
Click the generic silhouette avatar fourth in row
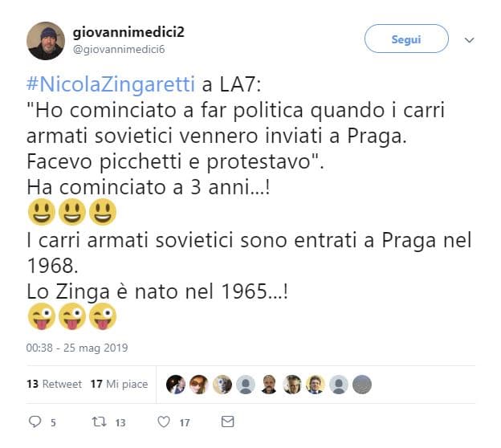coord(246,385)
